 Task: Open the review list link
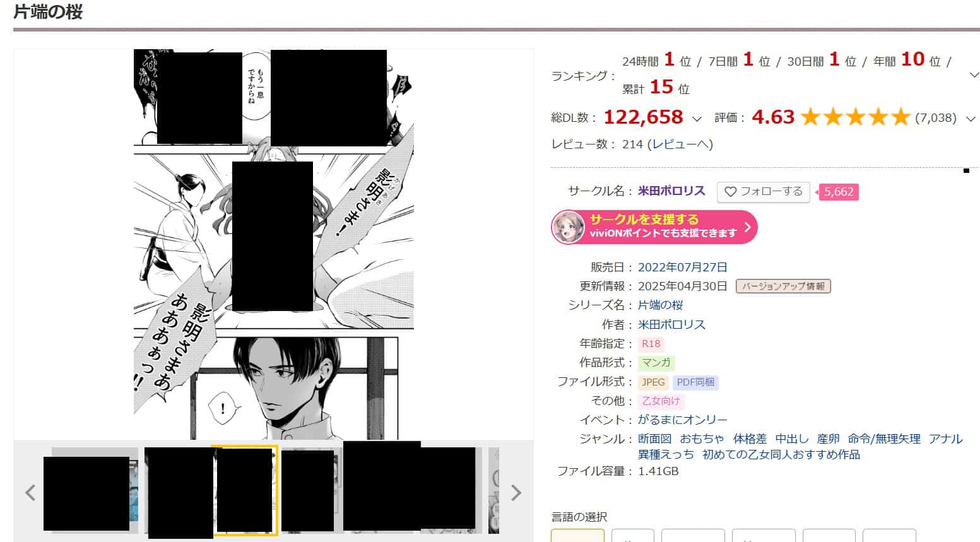[680, 144]
